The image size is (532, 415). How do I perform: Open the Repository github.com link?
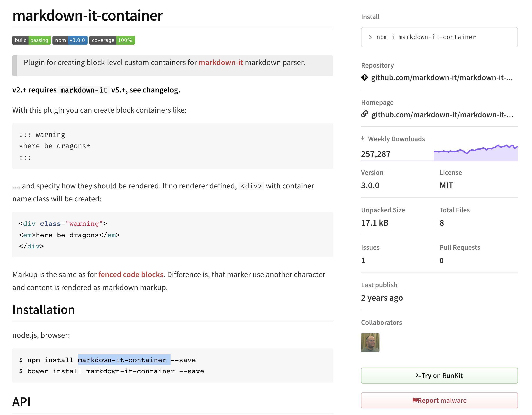coord(442,78)
